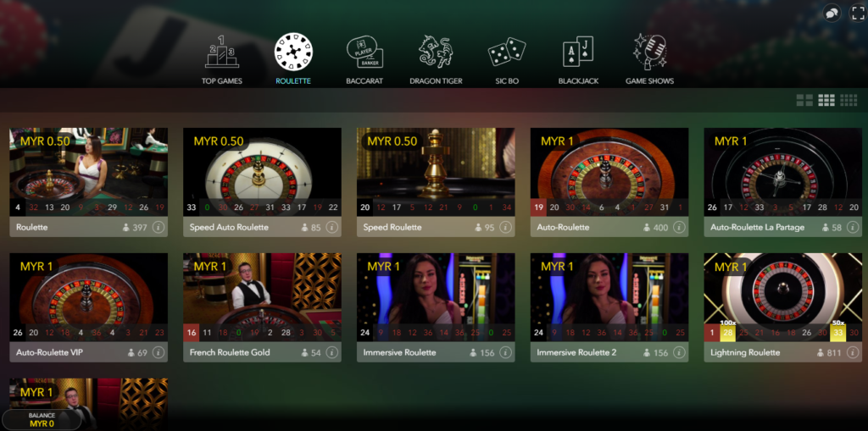Open the Auto-Roulette VIP table
This screenshot has height=431, width=868.
pos(88,307)
